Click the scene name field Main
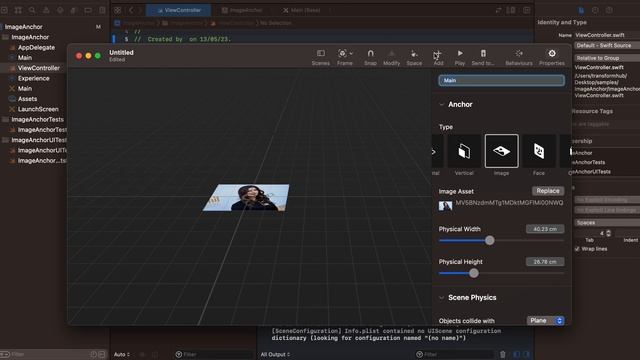640x360 pixels. [x=502, y=80]
